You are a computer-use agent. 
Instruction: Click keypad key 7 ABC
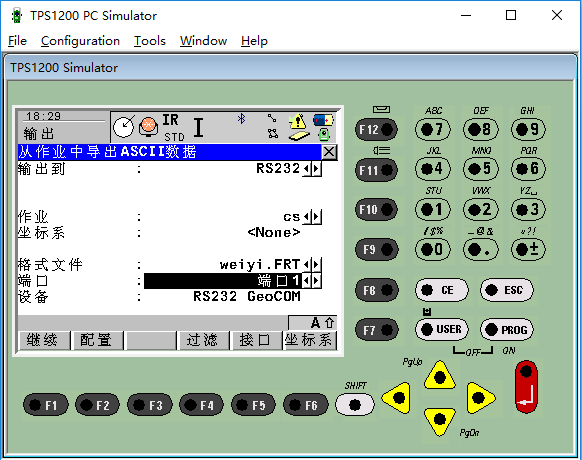tap(433, 130)
